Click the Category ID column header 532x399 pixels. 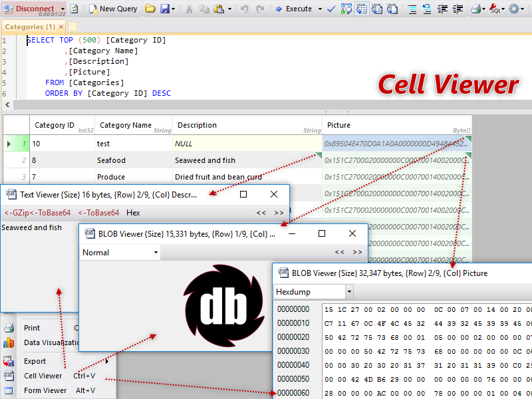click(x=62, y=125)
